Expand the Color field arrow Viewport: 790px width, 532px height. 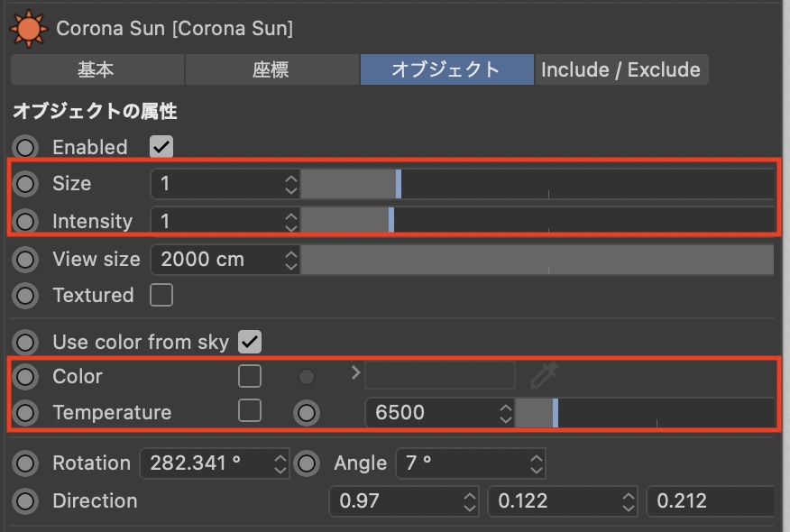tap(355, 372)
